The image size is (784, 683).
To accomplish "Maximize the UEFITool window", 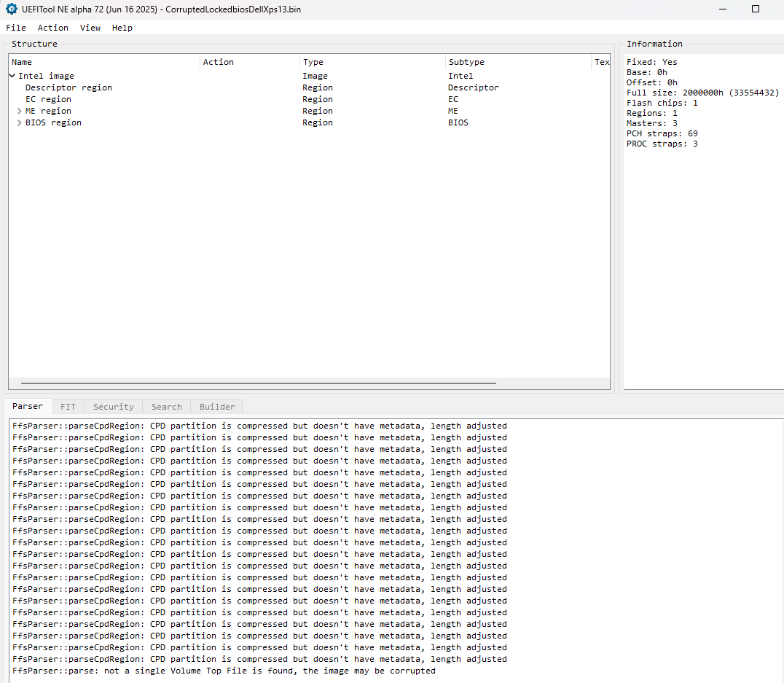I will [756, 9].
